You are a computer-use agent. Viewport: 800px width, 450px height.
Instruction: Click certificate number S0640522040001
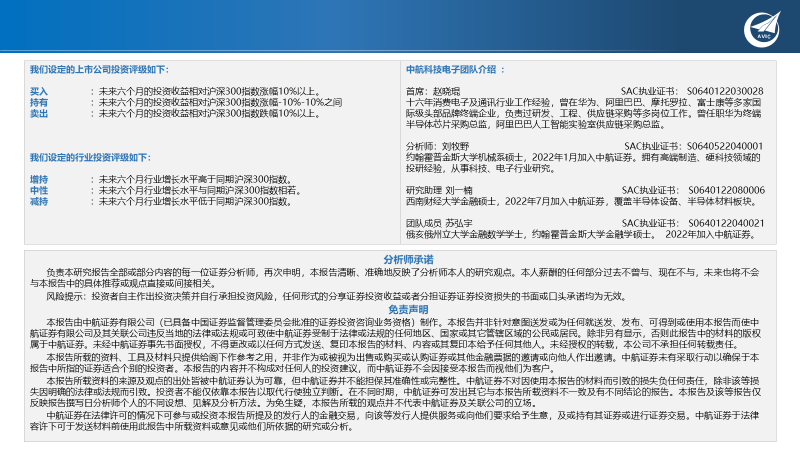point(725,146)
